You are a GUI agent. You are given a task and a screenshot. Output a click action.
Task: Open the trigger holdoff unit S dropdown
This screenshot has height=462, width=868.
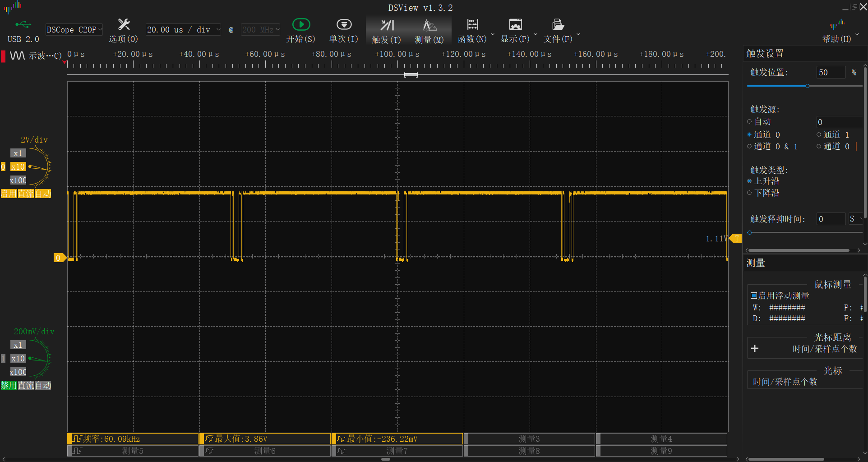pos(855,219)
